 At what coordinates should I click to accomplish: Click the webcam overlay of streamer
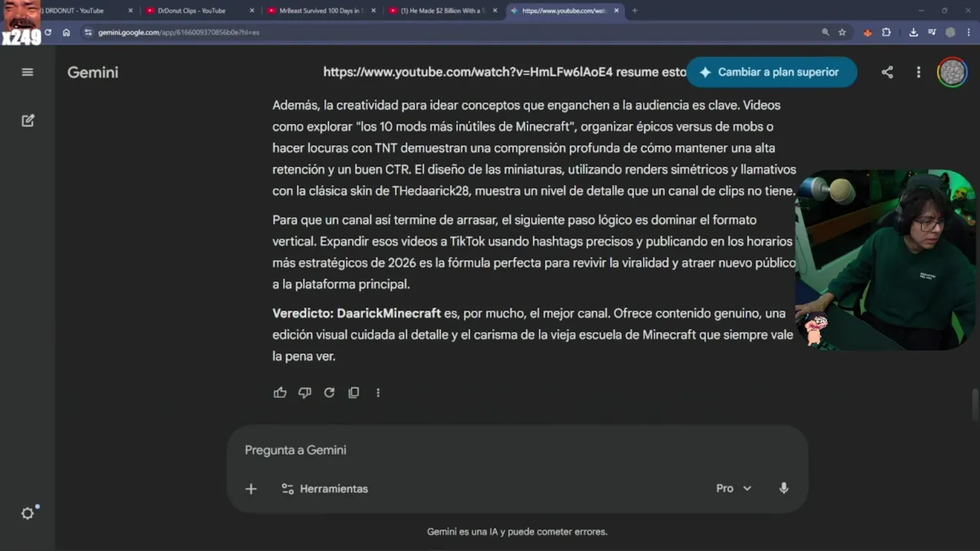886,260
